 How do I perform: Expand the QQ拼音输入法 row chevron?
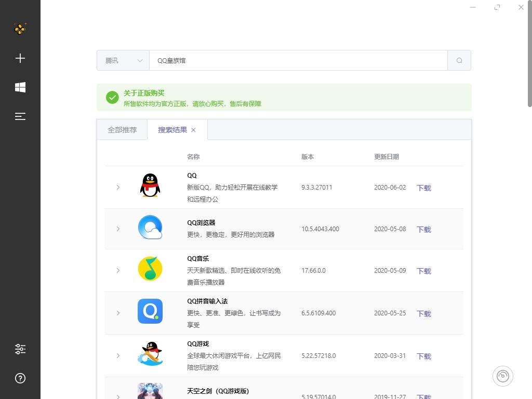point(118,313)
